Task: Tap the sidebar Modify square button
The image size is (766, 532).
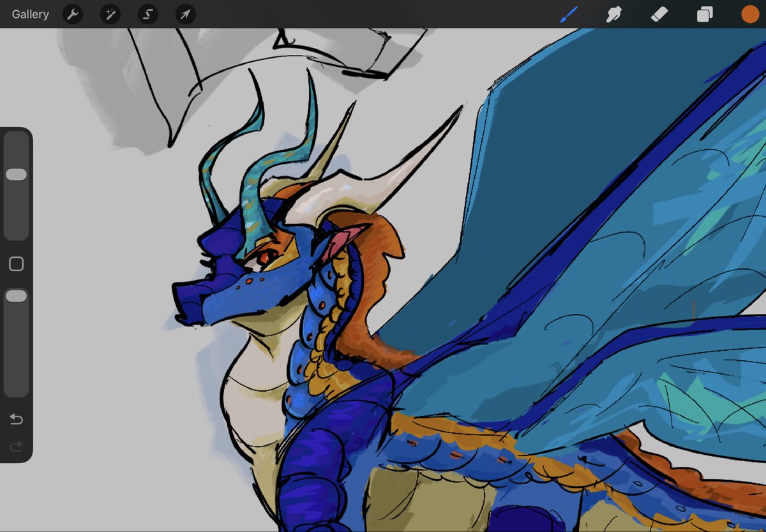Action: pos(16,264)
